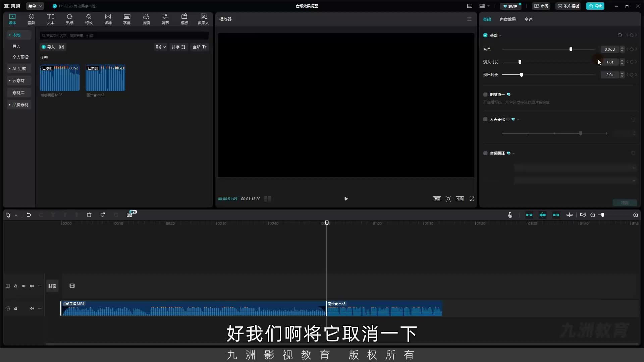Click the zoom-in plus icon on timeline
Image resolution: width=644 pixels, height=362 pixels.
(x=636, y=215)
